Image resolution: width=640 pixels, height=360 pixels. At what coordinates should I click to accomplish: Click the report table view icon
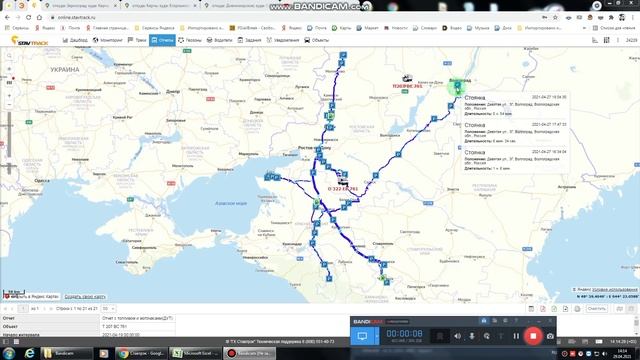[x=531, y=309]
